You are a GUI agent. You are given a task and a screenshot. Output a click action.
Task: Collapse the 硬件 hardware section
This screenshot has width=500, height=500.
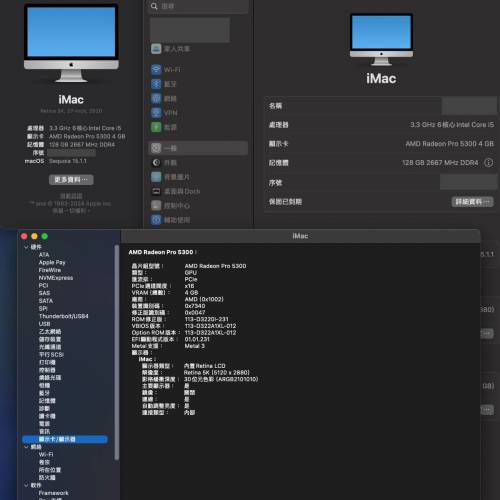tap(26, 247)
